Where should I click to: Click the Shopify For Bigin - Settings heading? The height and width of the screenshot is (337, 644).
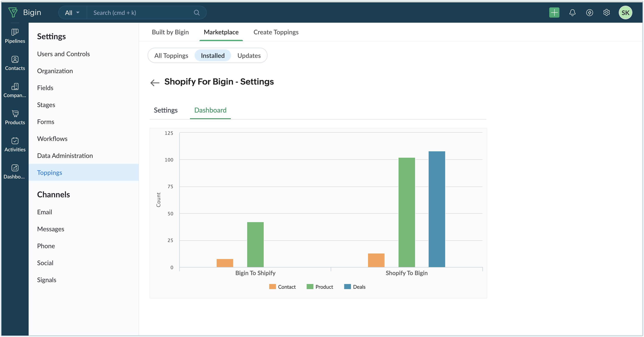(x=219, y=82)
